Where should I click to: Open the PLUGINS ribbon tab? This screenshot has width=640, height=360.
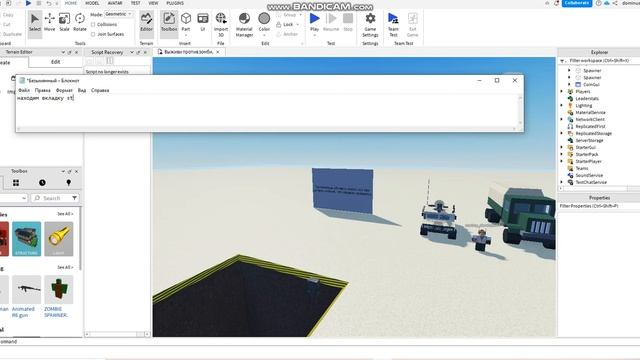tap(175, 3)
